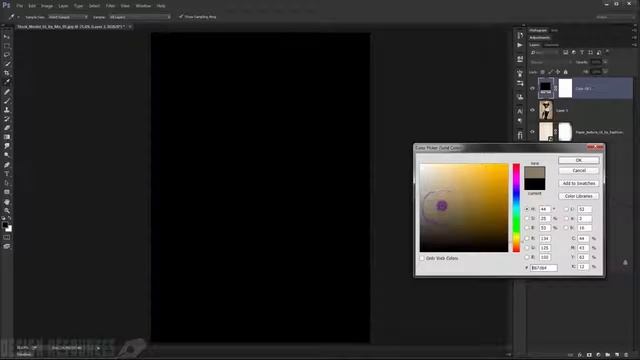Hide the paper texture bottom layer
Viewport: 640px width, 360px height.
pos(532,132)
